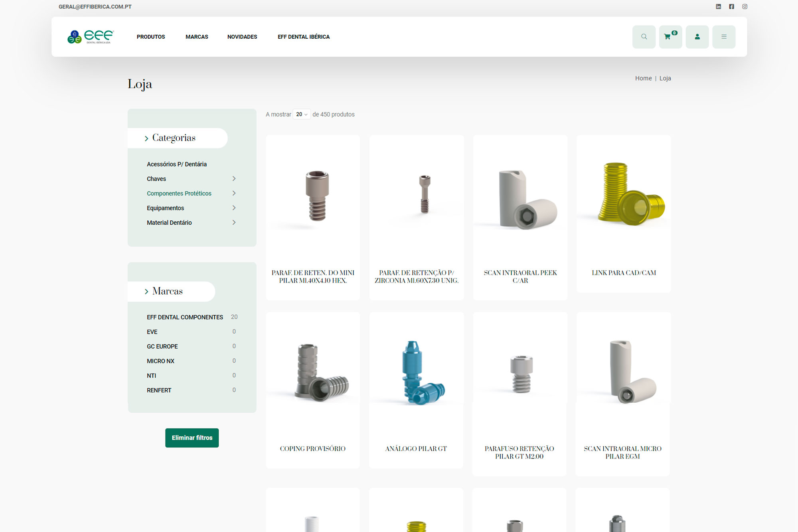Go to Home breadcrumb link

coord(643,78)
